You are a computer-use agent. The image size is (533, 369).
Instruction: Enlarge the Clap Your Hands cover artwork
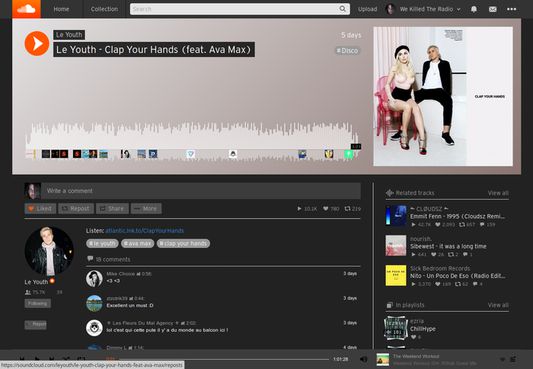[x=443, y=96]
